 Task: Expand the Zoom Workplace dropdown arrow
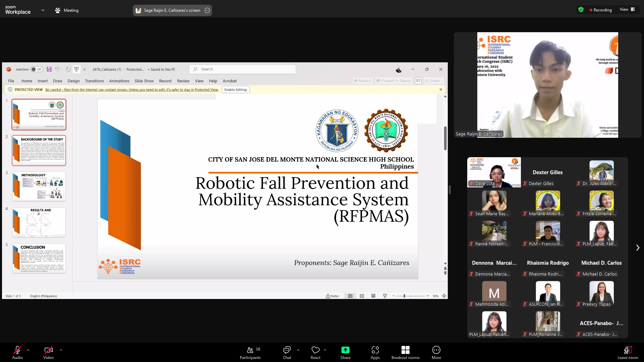pyautogui.click(x=43, y=10)
